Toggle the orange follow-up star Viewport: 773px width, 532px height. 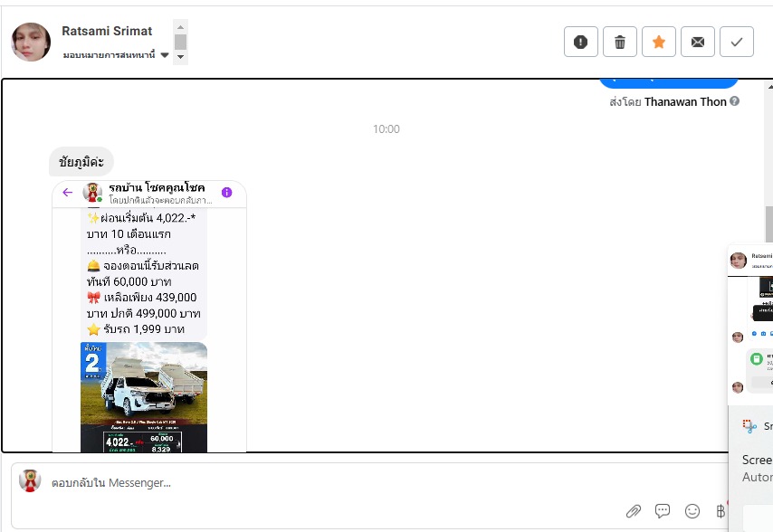pos(659,42)
